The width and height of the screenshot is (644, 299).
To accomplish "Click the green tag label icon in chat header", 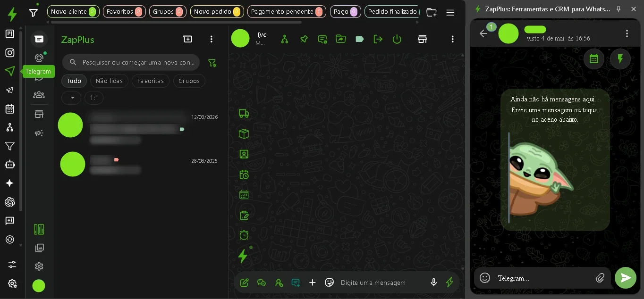I will click(x=360, y=39).
